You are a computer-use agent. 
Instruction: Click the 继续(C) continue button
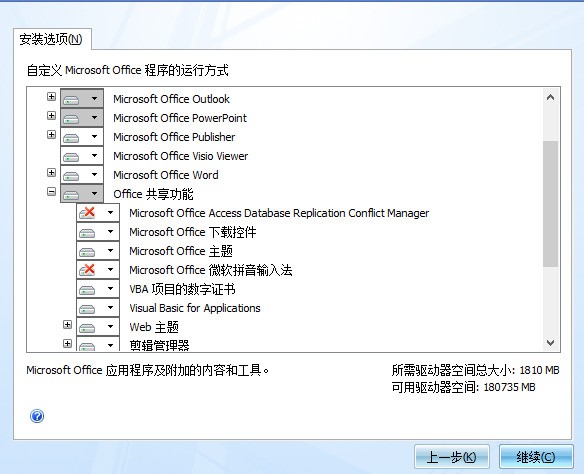[536, 456]
